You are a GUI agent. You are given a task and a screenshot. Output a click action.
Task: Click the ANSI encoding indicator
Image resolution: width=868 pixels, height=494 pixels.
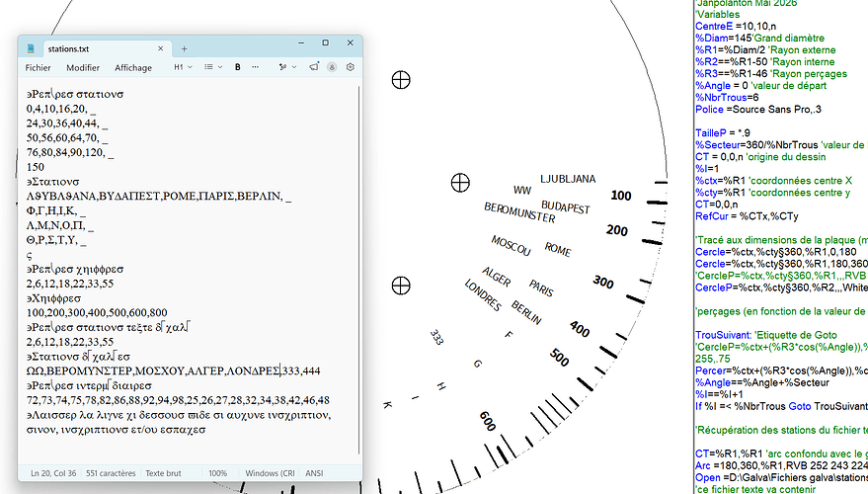point(314,473)
